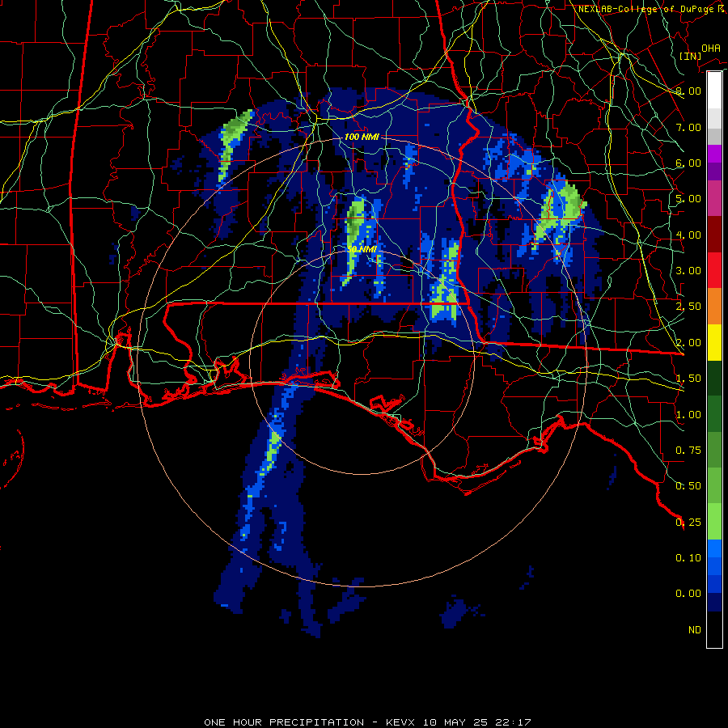Click the orange swatch in the legend bar

pos(714,306)
